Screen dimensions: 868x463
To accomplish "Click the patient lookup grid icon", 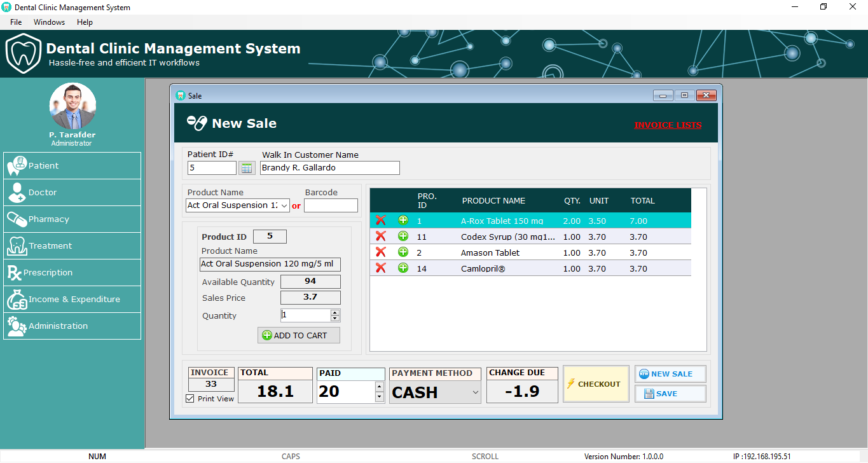I will tap(247, 167).
